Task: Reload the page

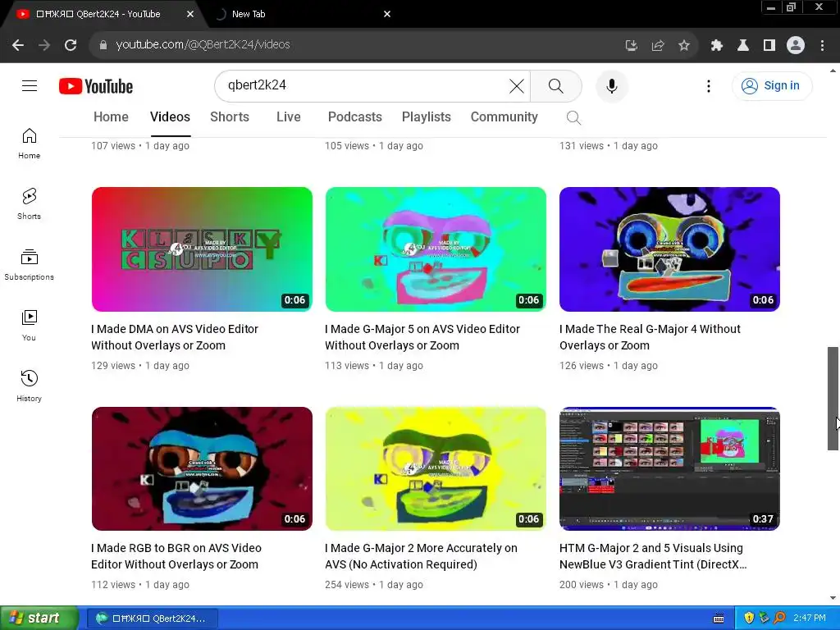Action: coord(71,45)
